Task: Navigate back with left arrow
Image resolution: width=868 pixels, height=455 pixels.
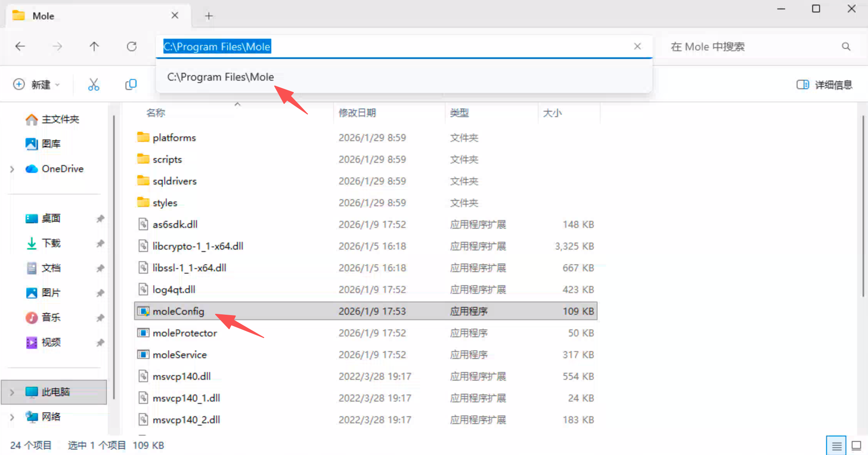Action: pyautogui.click(x=20, y=47)
